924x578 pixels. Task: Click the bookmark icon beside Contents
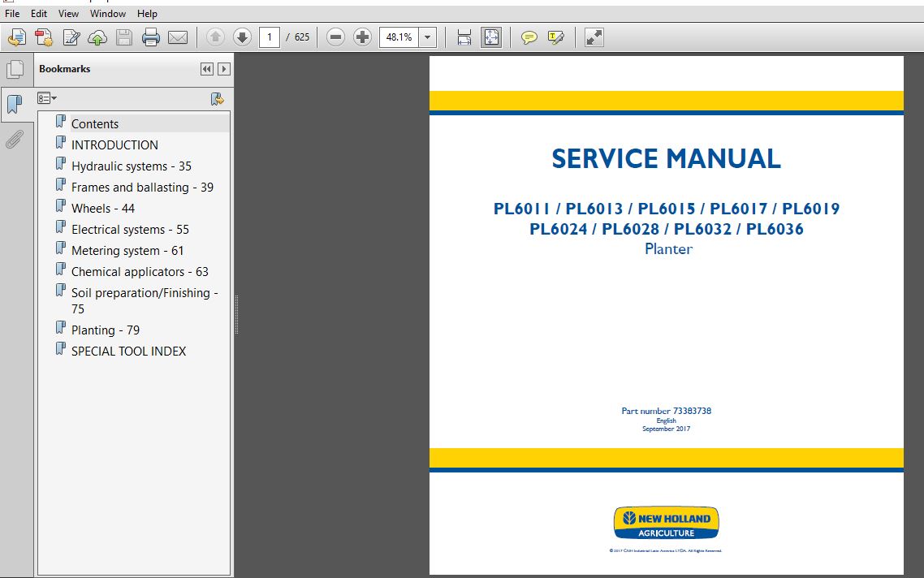tap(60, 122)
